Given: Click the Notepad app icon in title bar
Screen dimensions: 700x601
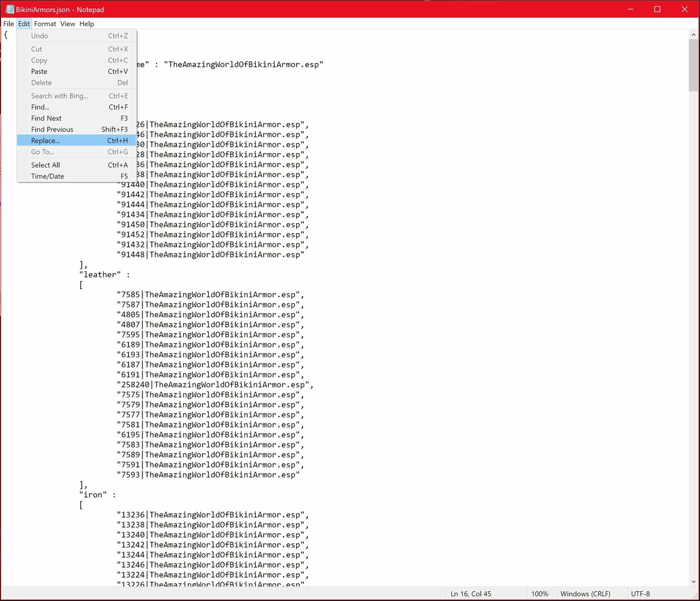Looking at the screenshot, I should [x=9, y=9].
